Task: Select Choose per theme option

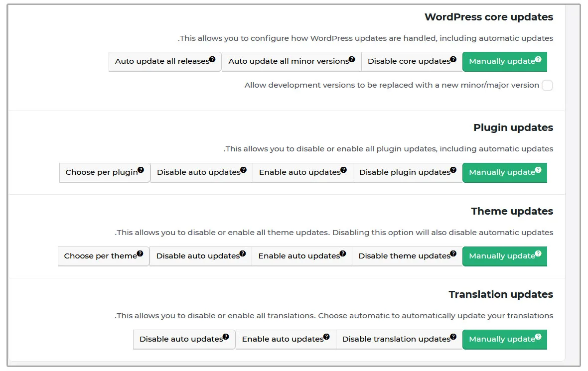Action: point(104,256)
